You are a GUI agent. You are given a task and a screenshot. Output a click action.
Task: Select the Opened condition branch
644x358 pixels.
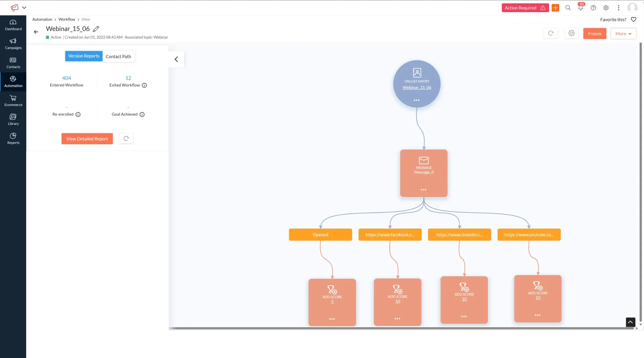[x=320, y=235]
